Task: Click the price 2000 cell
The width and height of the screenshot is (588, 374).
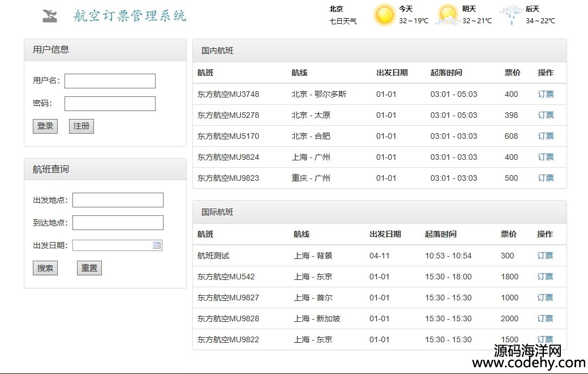Action: (x=510, y=319)
